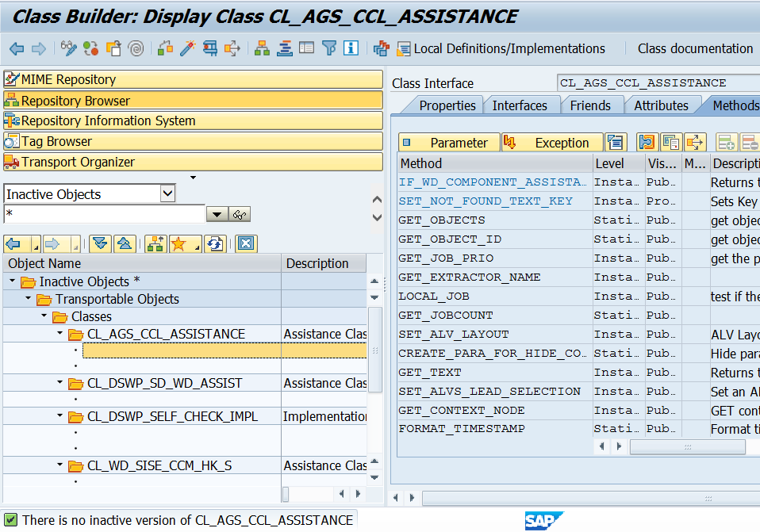Click the methods table scroll-left arrow
Viewport: 760px width, 532px height.
coord(601,446)
